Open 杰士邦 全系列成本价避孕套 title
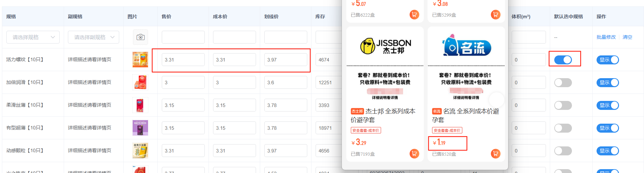Image resolution: width=644 pixels, height=173 pixels. pos(383,115)
